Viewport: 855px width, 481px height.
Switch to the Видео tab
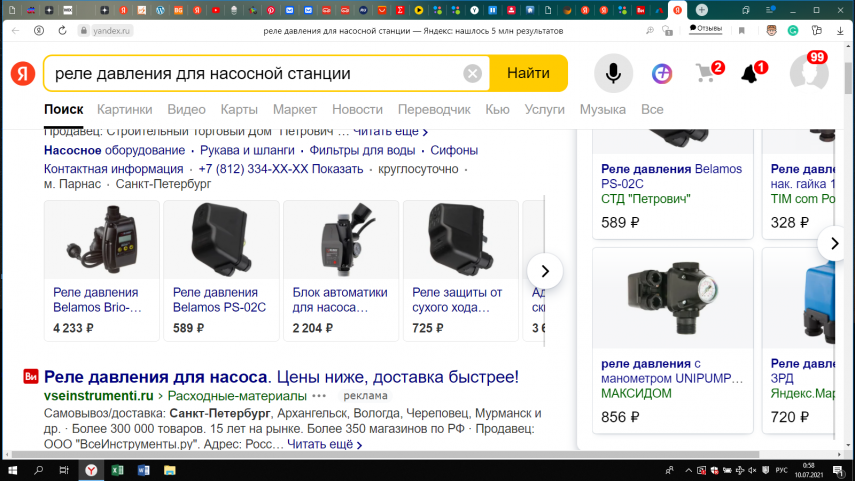(186, 109)
